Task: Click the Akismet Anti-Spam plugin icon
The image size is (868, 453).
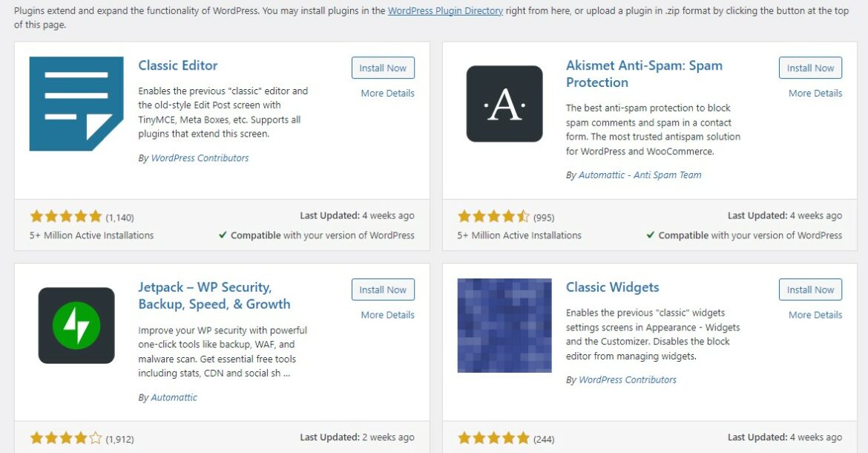Action: pyautogui.click(x=504, y=102)
